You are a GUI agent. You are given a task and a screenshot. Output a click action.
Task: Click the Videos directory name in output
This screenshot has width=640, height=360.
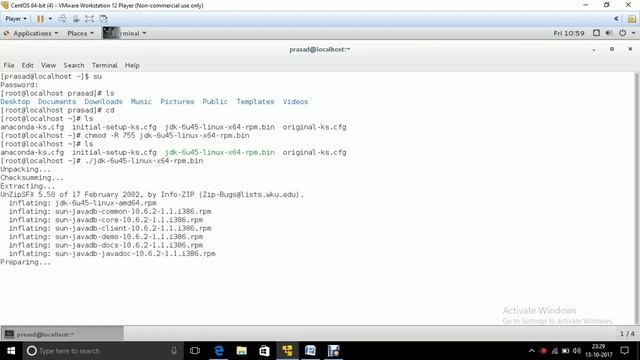point(296,102)
